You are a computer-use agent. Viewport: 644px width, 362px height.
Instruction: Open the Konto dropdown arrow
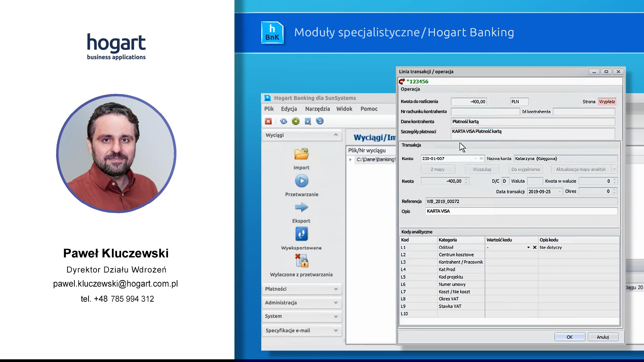475,159
